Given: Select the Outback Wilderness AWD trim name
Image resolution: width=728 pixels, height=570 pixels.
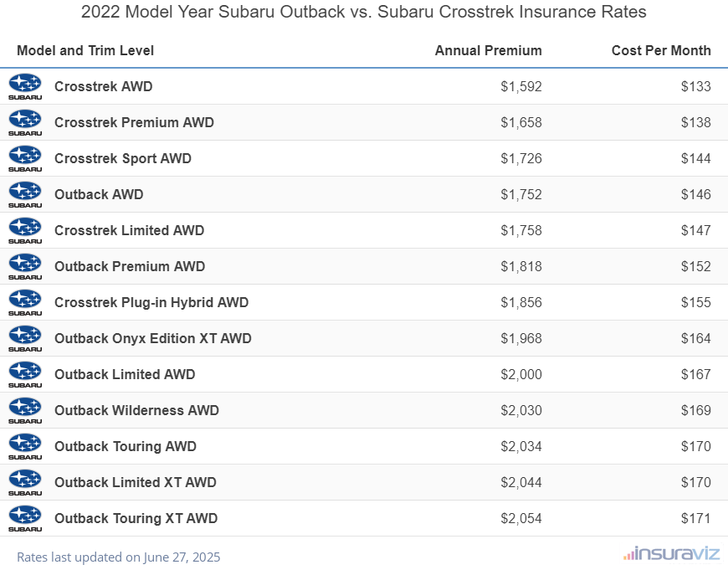Looking at the screenshot, I should (x=136, y=411).
